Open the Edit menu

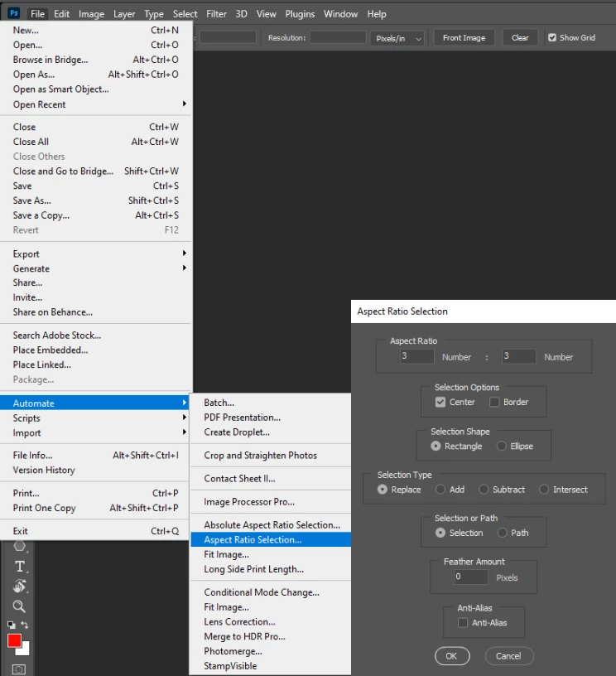pos(61,14)
